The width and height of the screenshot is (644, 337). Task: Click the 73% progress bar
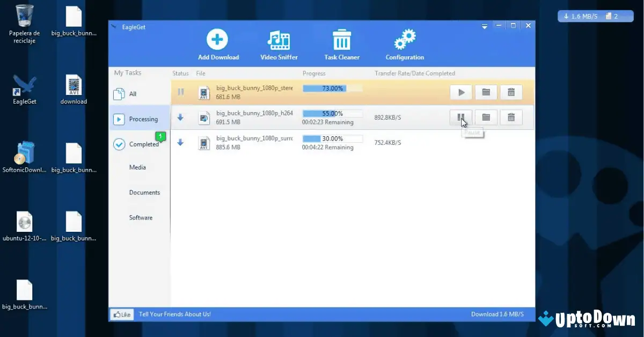332,88
